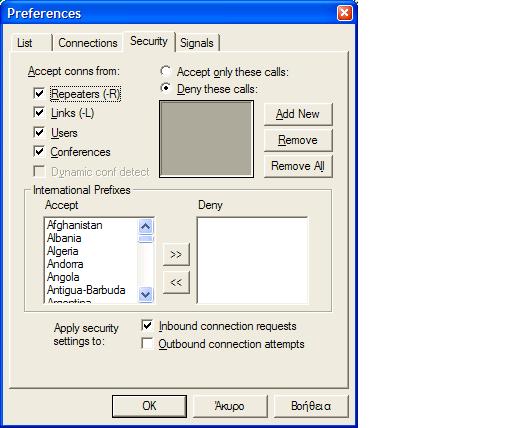Image resolution: width=512 pixels, height=428 pixels.
Task: Select Andorra in the Accept list
Action: tap(65, 264)
